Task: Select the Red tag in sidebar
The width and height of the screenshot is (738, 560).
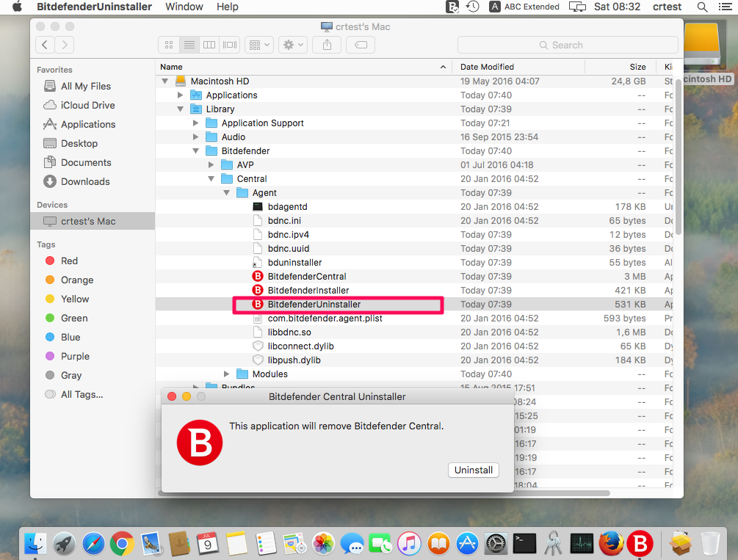Action: pos(69,261)
